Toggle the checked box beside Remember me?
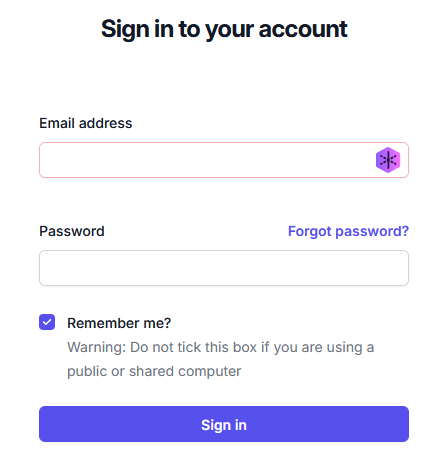Image resolution: width=448 pixels, height=458 pixels. 47,322
